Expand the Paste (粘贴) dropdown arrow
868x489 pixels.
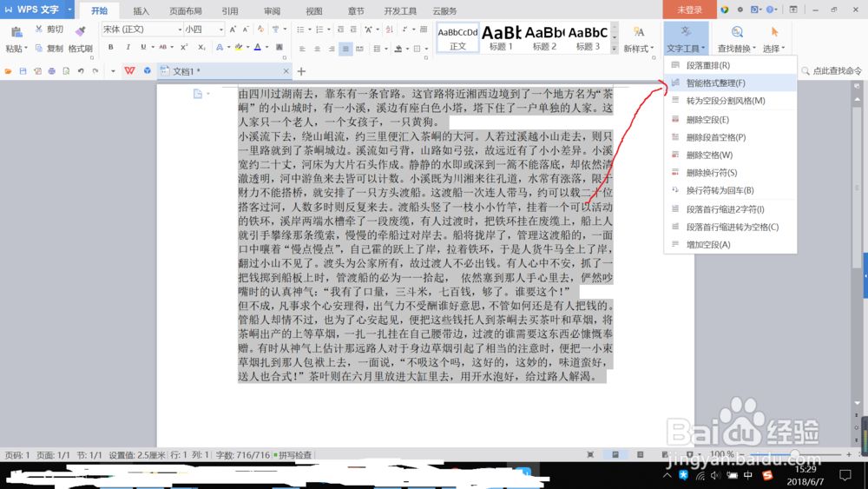coord(25,48)
